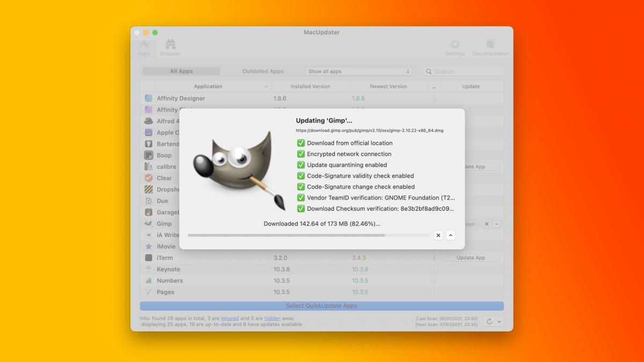Click the info icon for Affinity Designer
Image resolution: width=644 pixels, height=362 pixels.
tap(434, 99)
